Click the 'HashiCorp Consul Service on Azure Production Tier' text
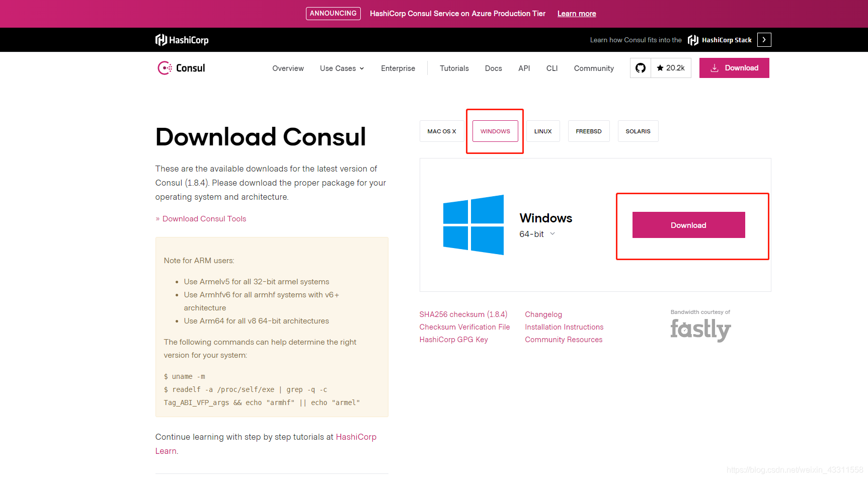 pyautogui.click(x=457, y=14)
